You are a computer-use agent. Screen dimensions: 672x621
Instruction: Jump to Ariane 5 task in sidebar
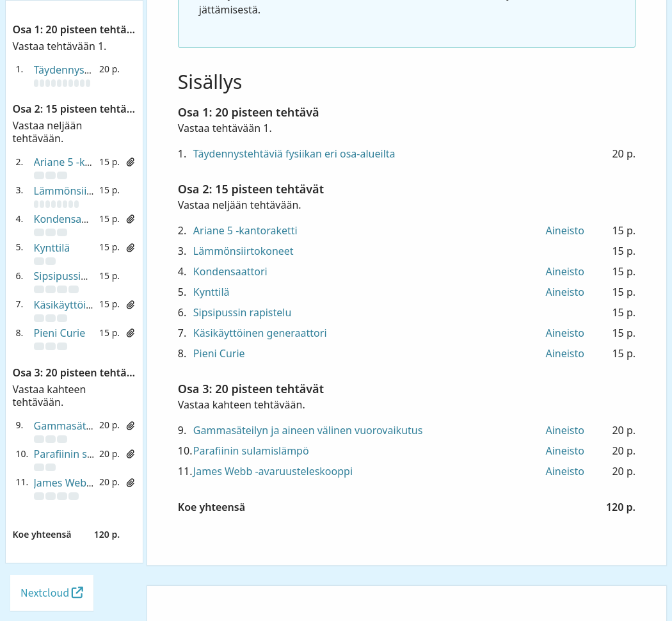pos(63,163)
